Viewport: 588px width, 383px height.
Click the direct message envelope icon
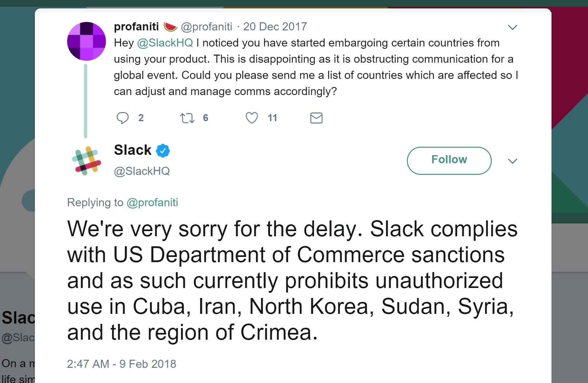click(x=316, y=118)
